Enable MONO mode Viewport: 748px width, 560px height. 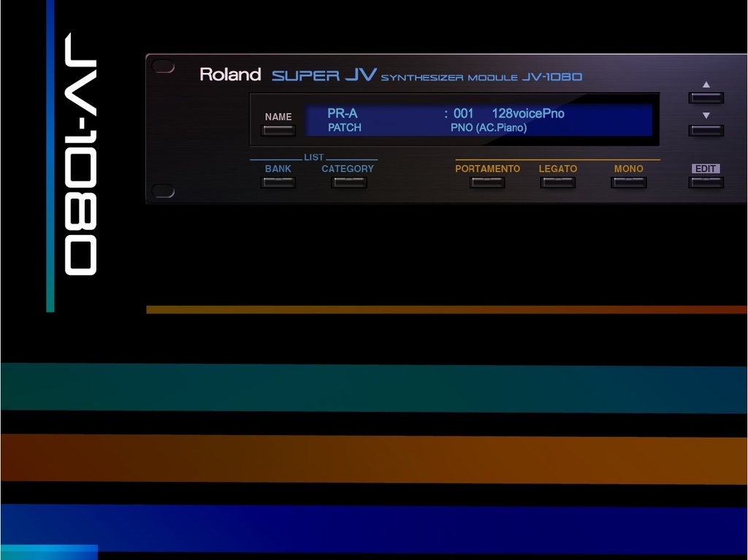[629, 183]
